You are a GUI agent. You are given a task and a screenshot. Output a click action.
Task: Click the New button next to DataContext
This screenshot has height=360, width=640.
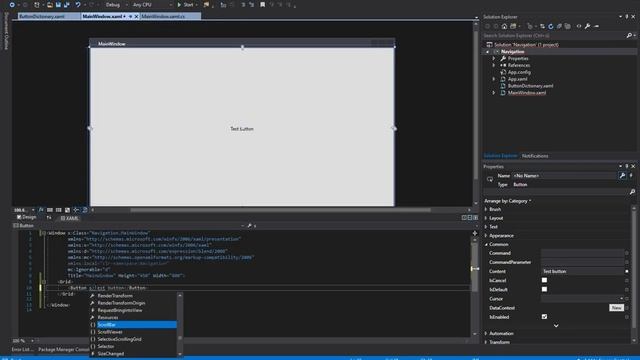tap(616, 308)
